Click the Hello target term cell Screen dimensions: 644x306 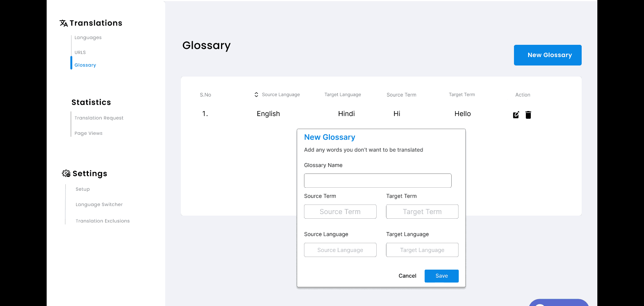[x=462, y=114]
